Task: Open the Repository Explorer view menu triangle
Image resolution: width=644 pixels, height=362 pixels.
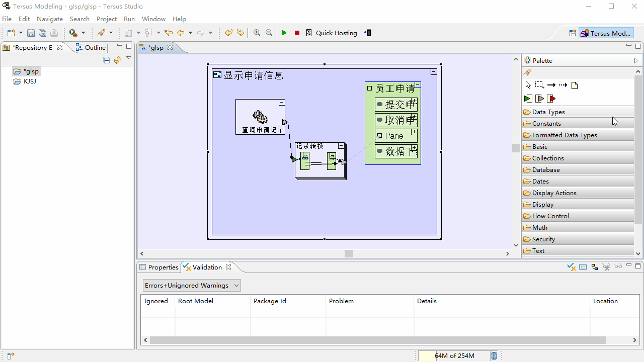Action: [129, 59]
